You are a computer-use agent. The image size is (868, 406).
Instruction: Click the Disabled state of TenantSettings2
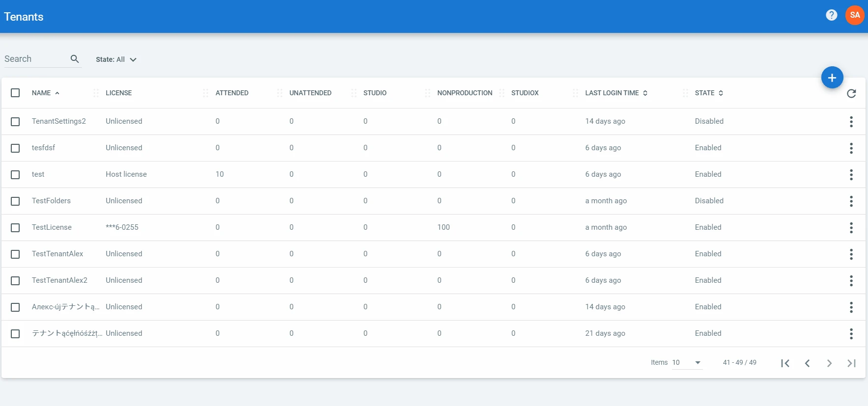point(709,121)
